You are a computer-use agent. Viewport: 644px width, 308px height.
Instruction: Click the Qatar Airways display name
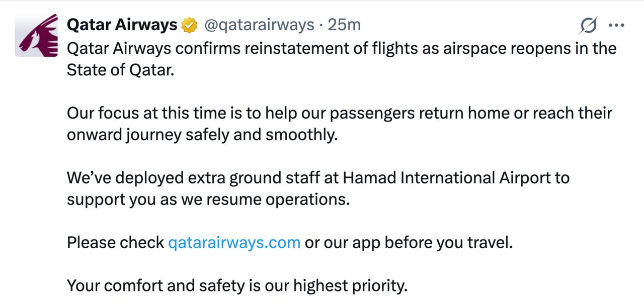point(122,25)
